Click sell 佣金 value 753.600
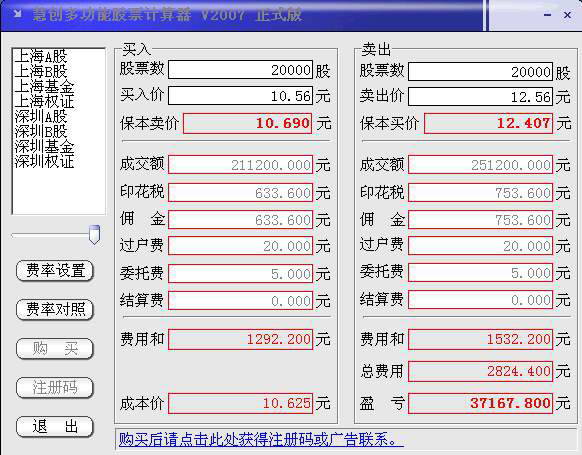The height and width of the screenshot is (455, 582). click(481, 220)
